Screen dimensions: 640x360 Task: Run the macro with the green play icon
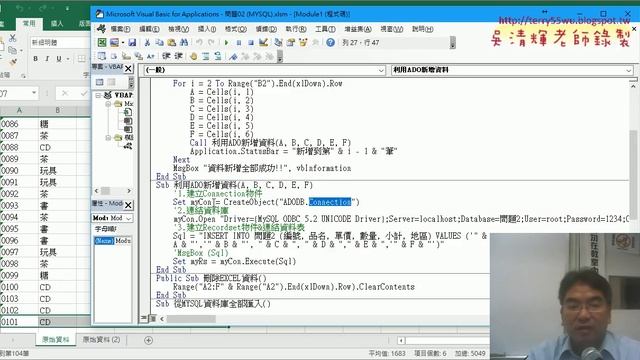(227, 42)
